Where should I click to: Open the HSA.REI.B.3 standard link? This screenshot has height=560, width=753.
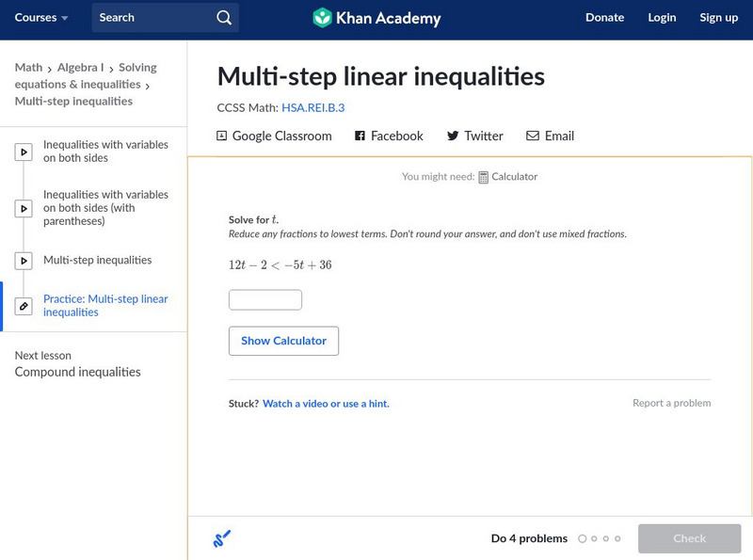pyautogui.click(x=312, y=108)
